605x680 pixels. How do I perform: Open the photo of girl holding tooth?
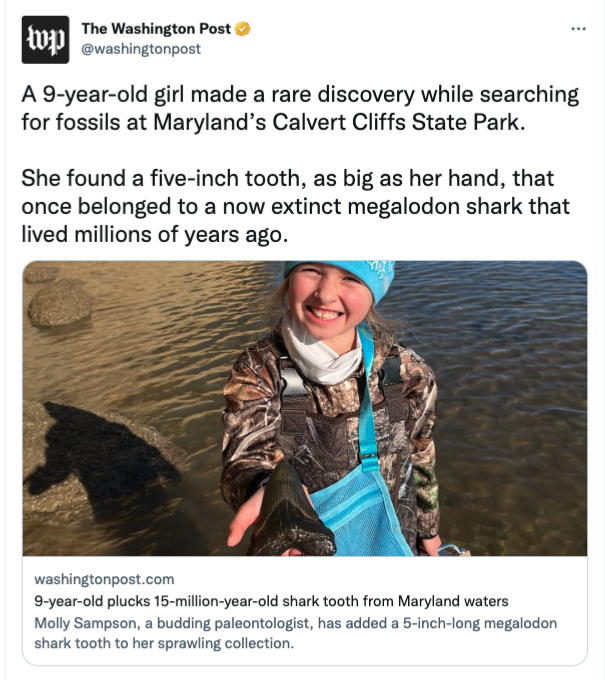(305, 408)
